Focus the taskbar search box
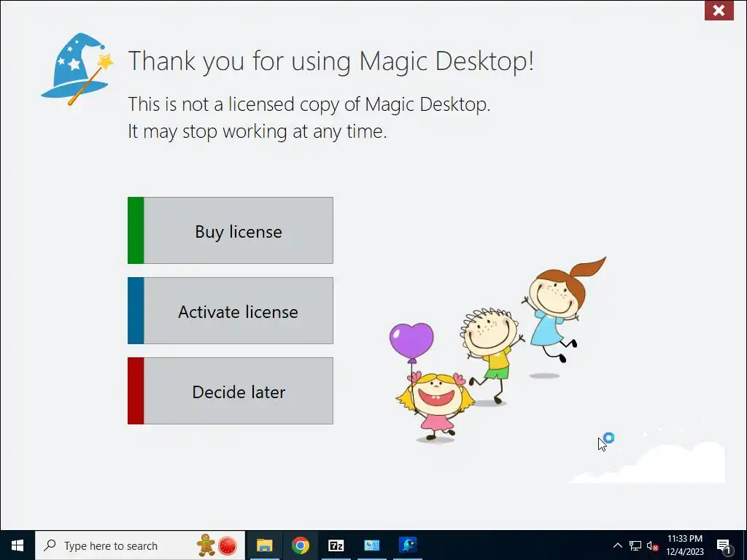This screenshot has height=560, width=747. coord(140,545)
